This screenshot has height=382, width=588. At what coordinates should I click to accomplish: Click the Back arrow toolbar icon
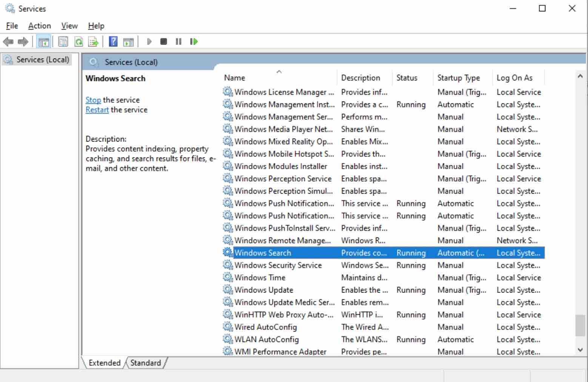pos(8,42)
